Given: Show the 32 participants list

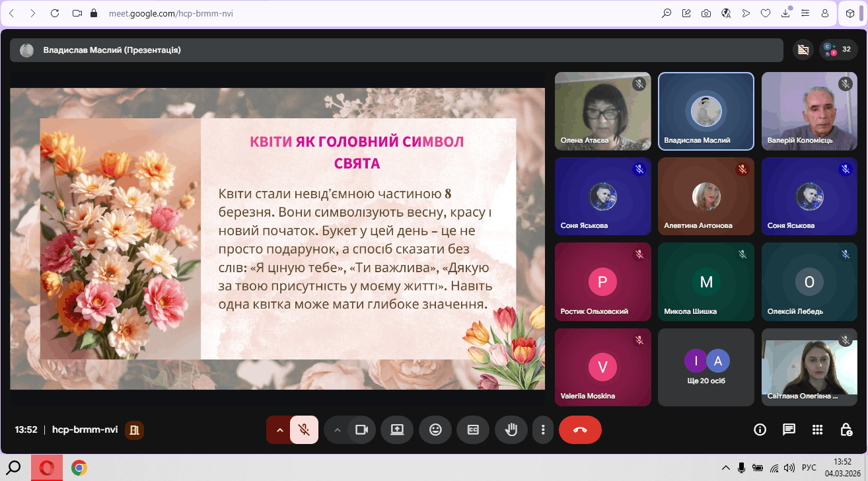Looking at the screenshot, I should point(839,50).
